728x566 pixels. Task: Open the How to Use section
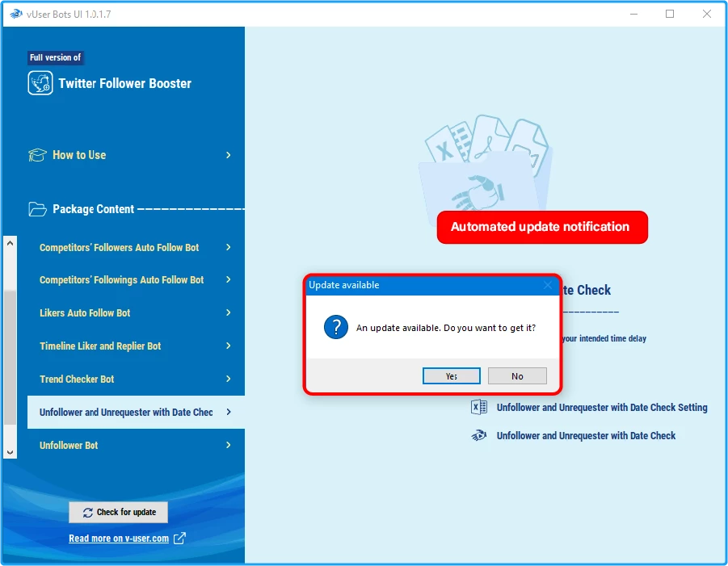coord(79,155)
